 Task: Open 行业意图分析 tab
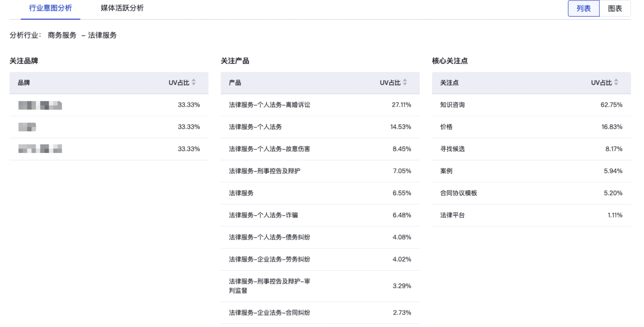[x=50, y=8]
